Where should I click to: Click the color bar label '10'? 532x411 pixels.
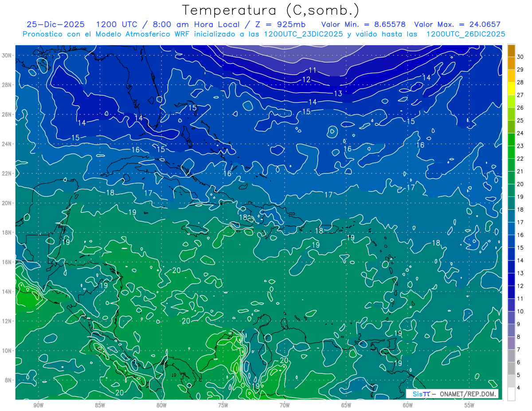[x=520, y=311]
